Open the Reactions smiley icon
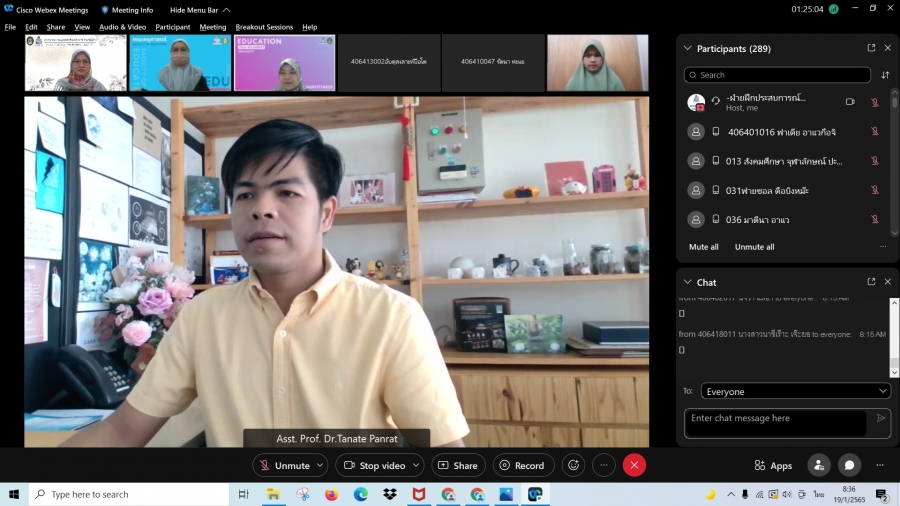 pos(573,465)
